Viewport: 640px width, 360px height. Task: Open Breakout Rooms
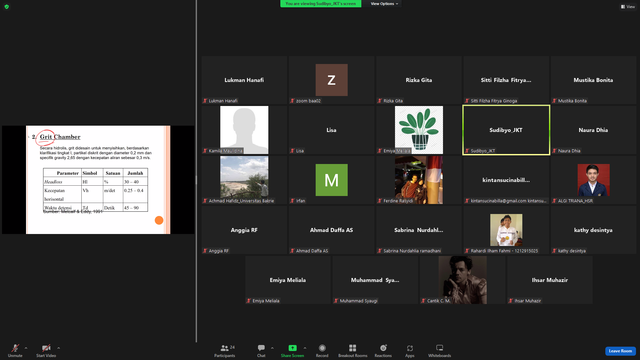[x=353, y=350]
